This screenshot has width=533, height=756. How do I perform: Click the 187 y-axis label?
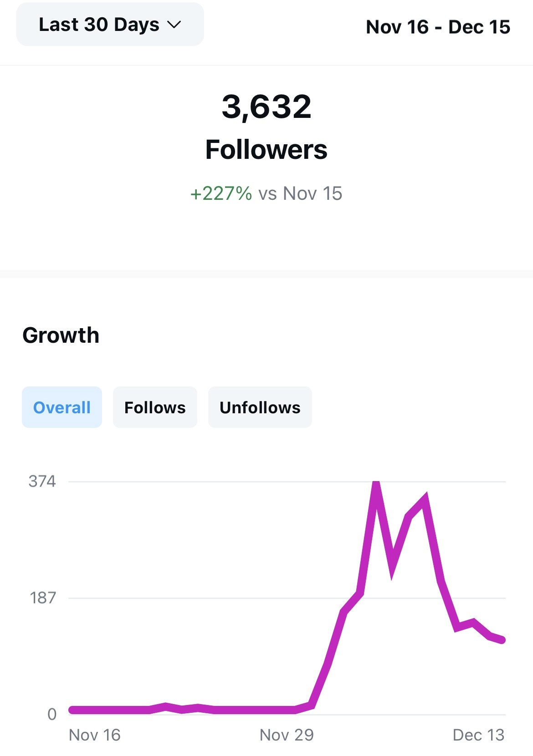43,598
